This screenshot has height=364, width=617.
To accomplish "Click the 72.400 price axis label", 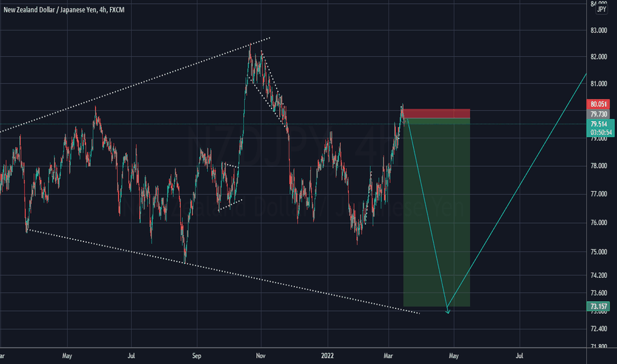I will coord(599,329).
